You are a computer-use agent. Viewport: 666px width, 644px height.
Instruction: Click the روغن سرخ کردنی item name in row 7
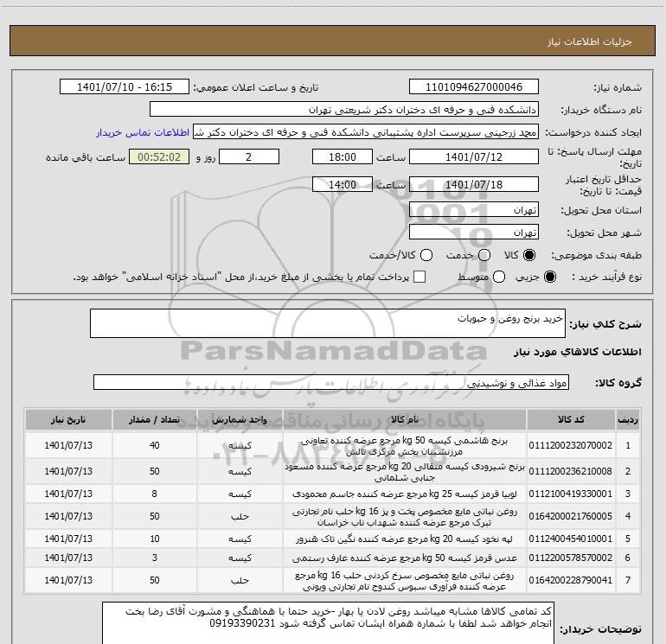(x=405, y=581)
